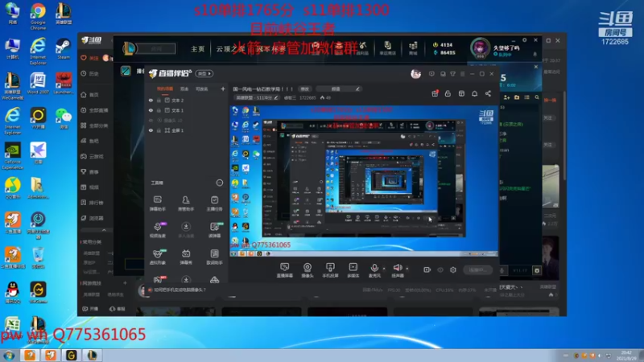Hide the 文本 1 source layer
644x362 pixels.
coord(151,110)
